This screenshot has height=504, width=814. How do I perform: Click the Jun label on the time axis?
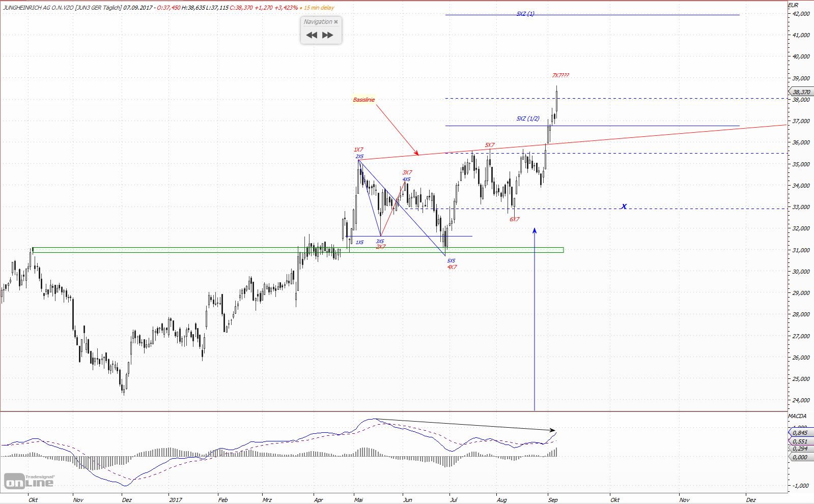[408, 500]
